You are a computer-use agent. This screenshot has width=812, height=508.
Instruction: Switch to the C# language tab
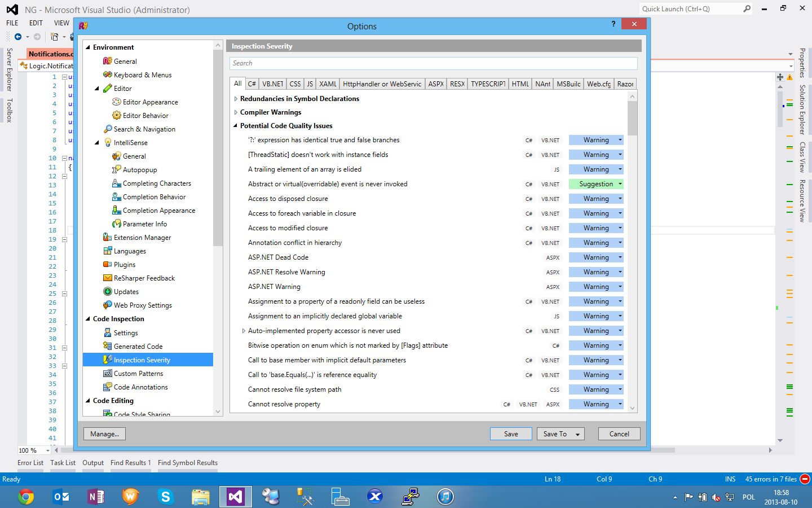pyautogui.click(x=251, y=84)
